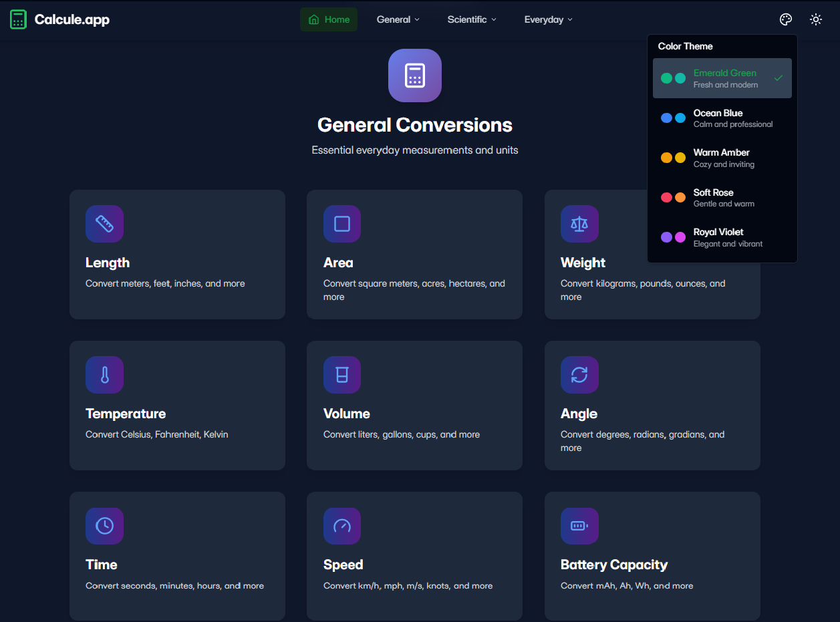Click the Speed gauge icon
Viewport: 840px width, 622px height.
point(342,526)
